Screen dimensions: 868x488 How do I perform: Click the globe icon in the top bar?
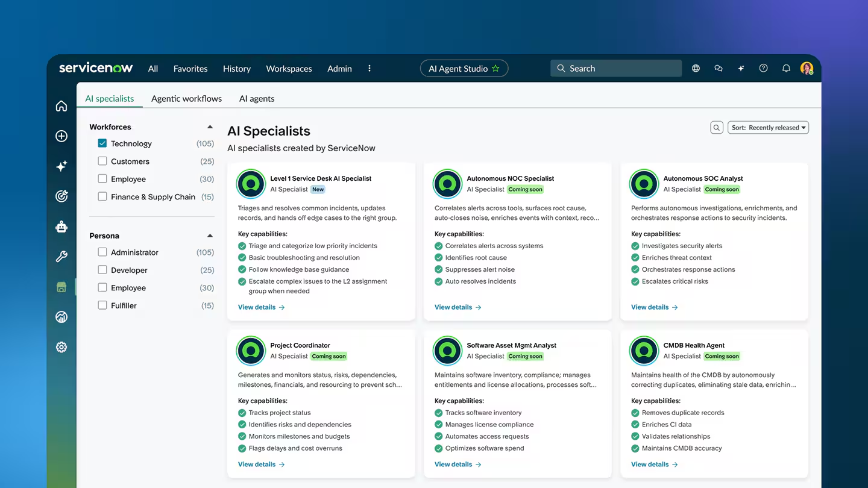(696, 68)
